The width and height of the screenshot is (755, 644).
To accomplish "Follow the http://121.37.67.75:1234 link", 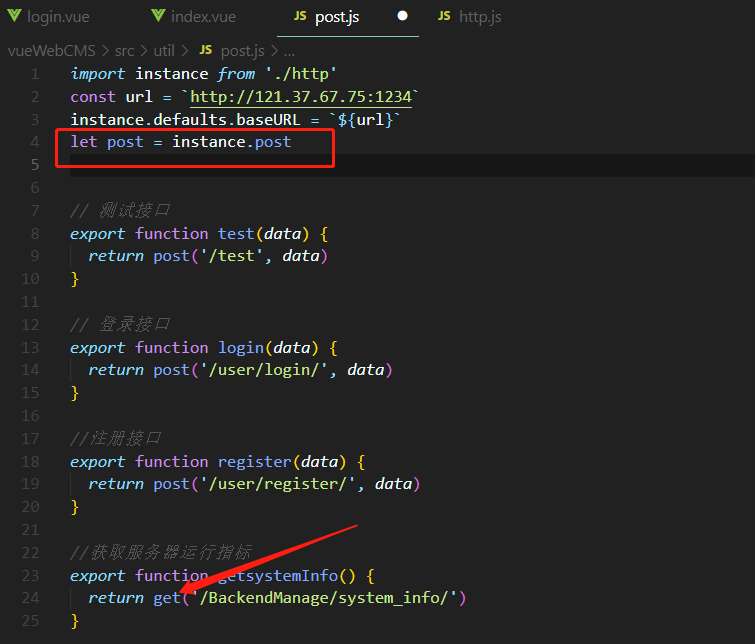I will click(x=301, y=97).
